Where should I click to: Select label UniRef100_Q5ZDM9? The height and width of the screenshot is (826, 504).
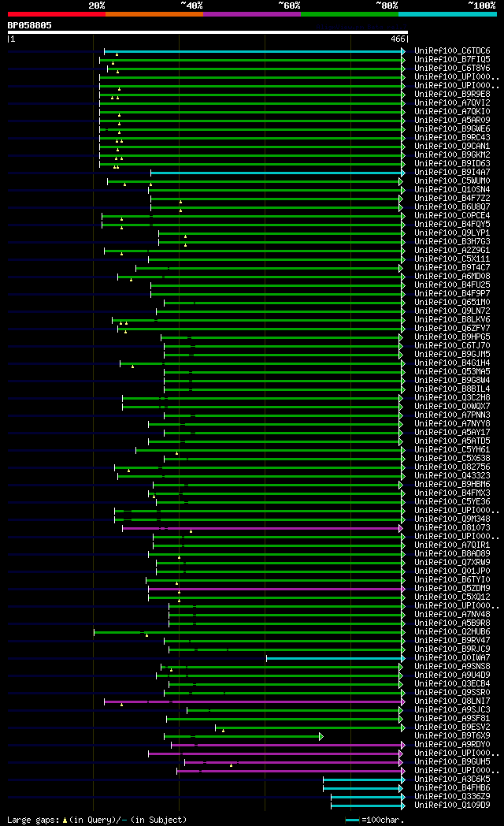coord(452,589)
